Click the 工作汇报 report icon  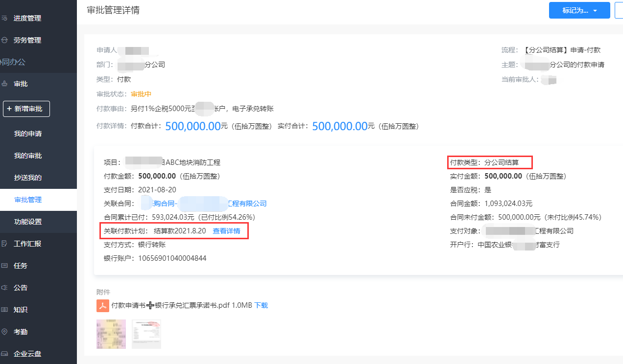[x=4, y=244]
